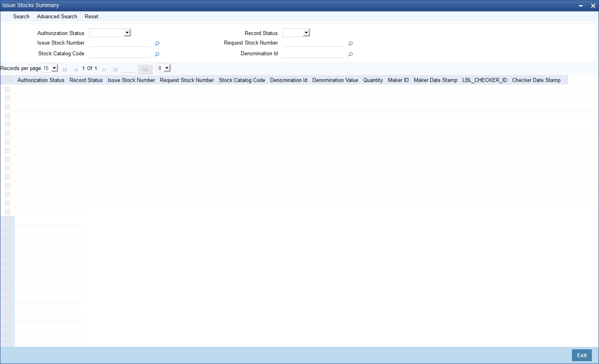
Task: Check the seventh row's checkbox
Action: pyautogui.click(x=7, y=142)
